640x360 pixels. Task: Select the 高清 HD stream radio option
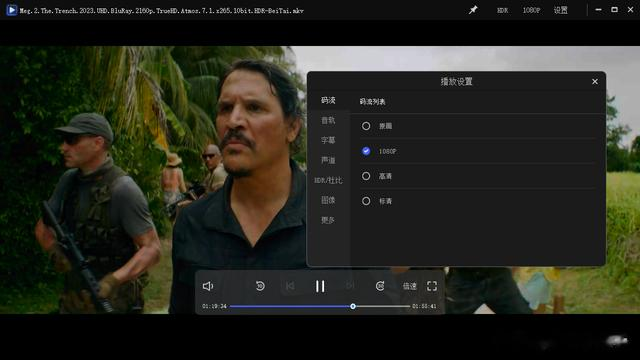tap(366, 176)
